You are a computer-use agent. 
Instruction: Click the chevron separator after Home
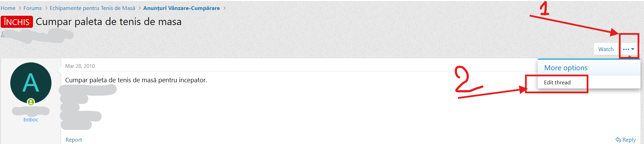20,8
